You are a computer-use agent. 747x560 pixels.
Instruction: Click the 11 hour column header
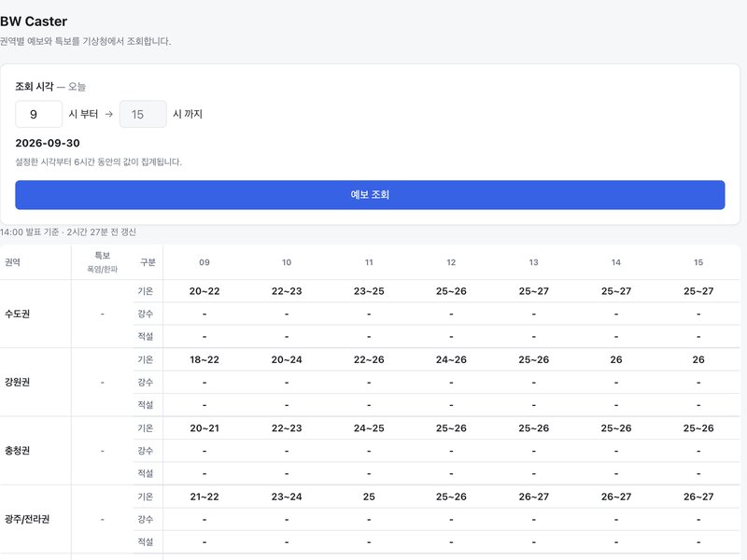click(x=369, y=262)
